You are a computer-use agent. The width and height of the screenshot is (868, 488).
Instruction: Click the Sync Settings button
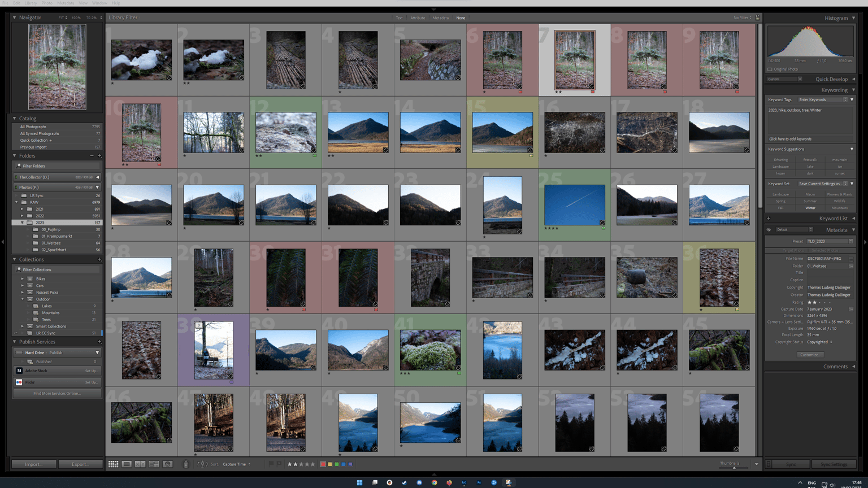click(834, 464)
